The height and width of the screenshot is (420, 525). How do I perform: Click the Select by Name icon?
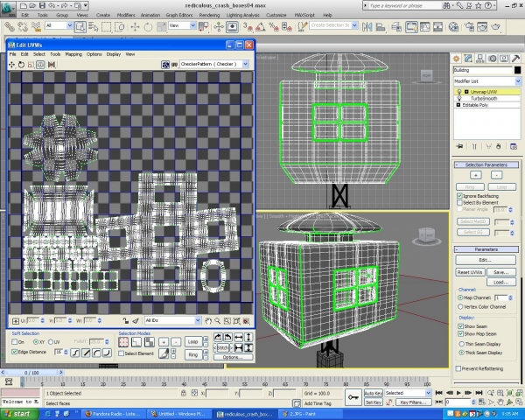(x=94, y=27)
